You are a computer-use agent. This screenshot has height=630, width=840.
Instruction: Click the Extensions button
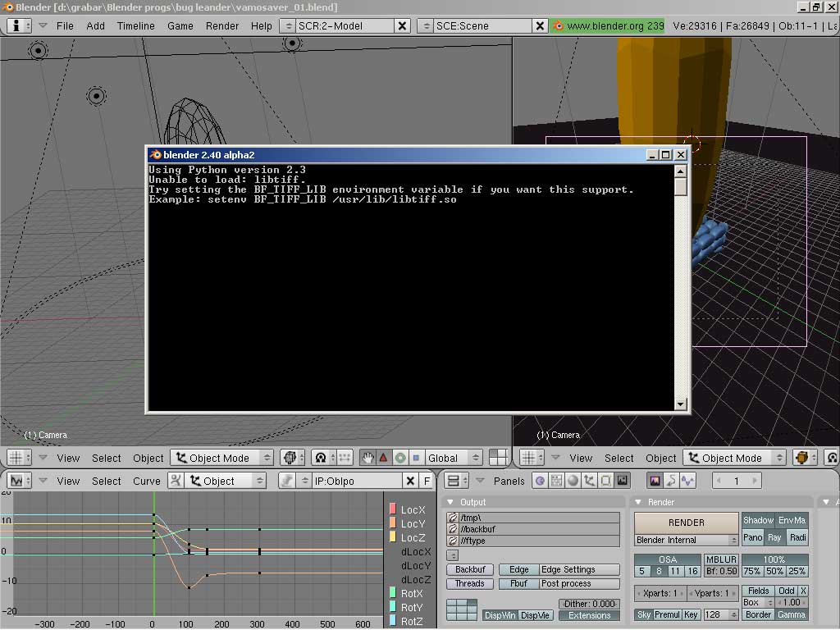pyautogui.click(x=589, y=615)
